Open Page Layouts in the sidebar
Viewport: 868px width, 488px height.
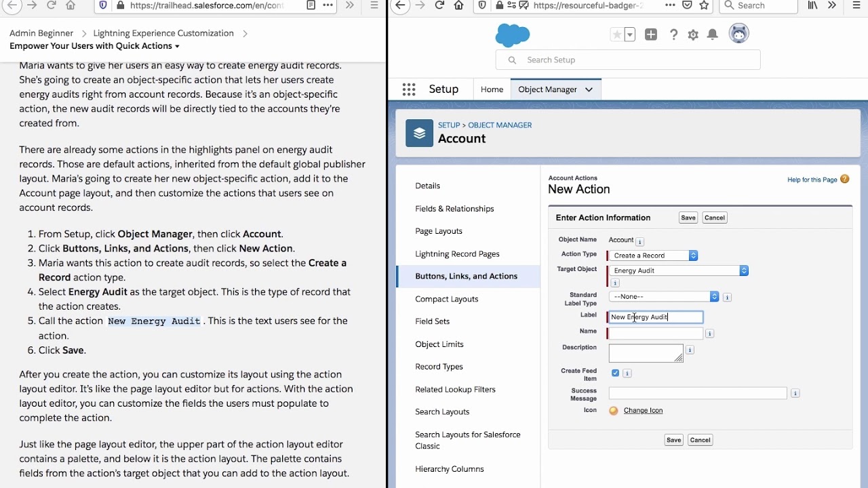click(x=439, y=231)
